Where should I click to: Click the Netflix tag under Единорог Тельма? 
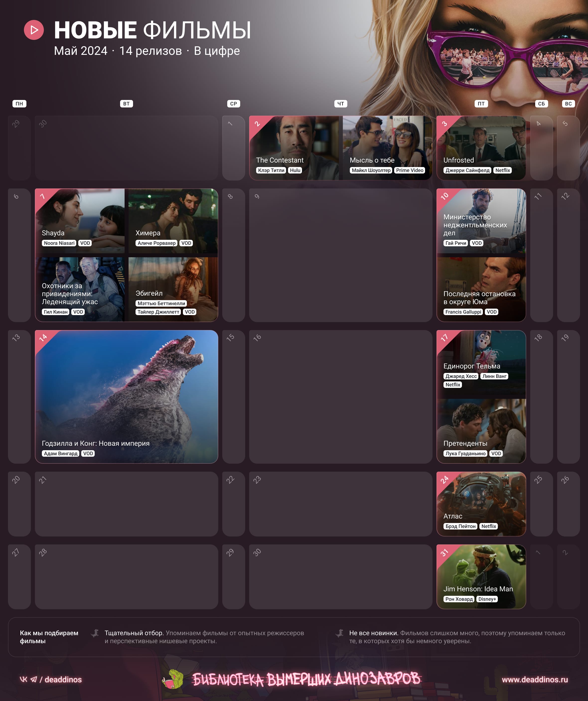[x=453, y=385]
